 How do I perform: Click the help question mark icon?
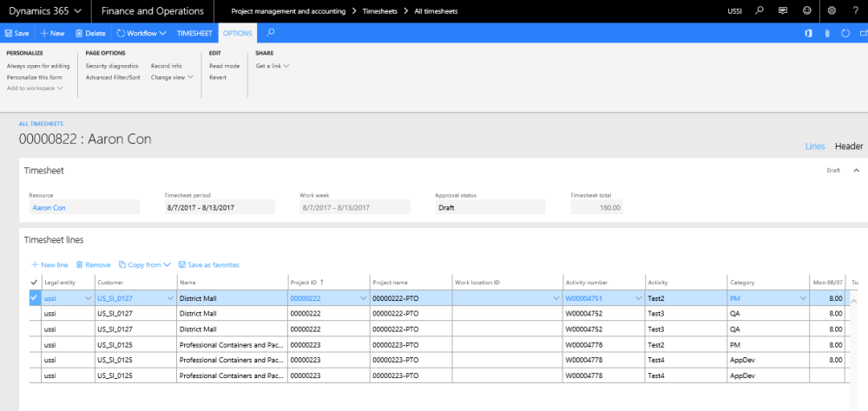[x=855, y=11]
